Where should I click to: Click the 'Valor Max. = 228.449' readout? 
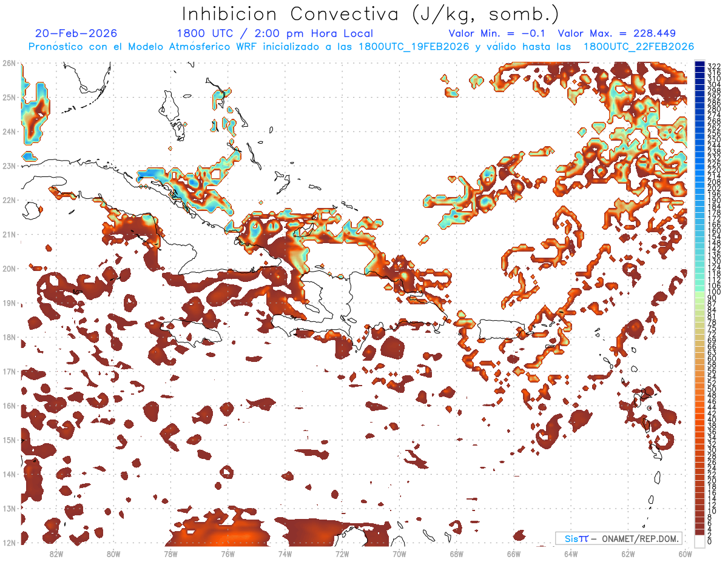click(616, 33)
